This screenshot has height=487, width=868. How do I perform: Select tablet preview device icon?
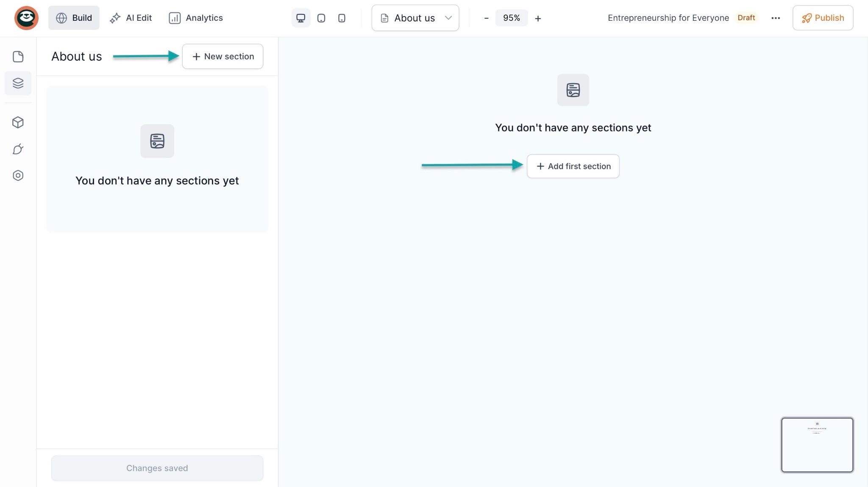[x=321, y=18]
